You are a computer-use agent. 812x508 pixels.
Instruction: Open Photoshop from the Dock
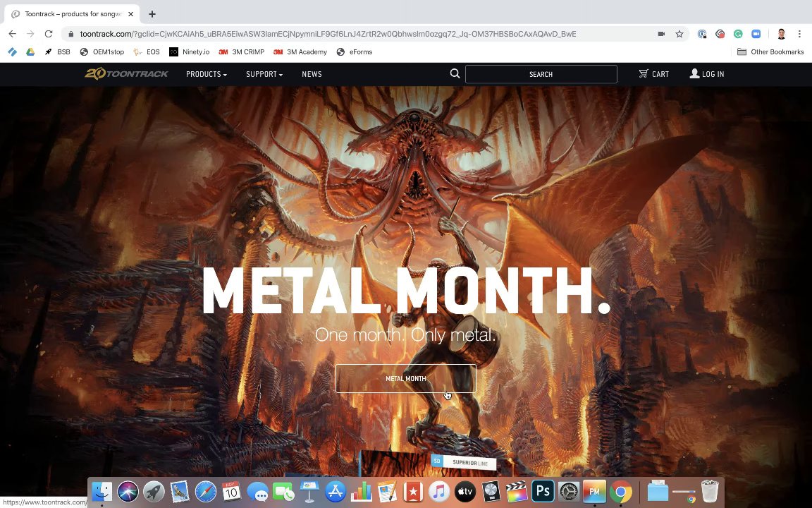[x=543, y=491]
